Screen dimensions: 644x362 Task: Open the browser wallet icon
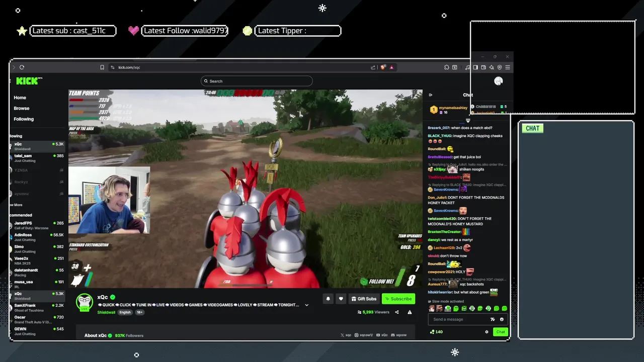(x=483, y=67)
